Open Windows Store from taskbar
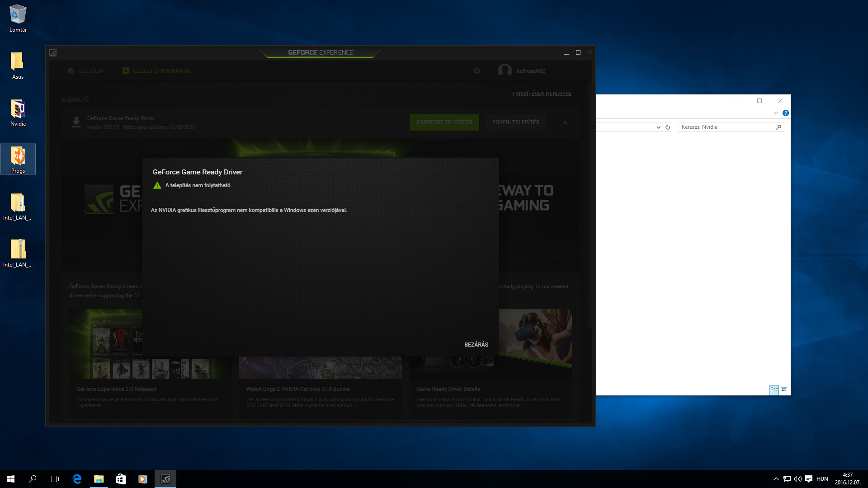Viewport: 868px width, 488px height. [121, 479]
